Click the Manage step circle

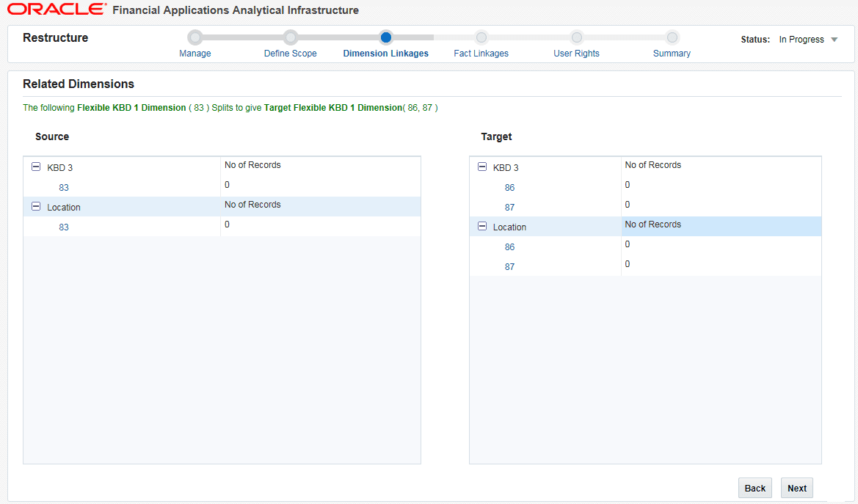(194, 37)
